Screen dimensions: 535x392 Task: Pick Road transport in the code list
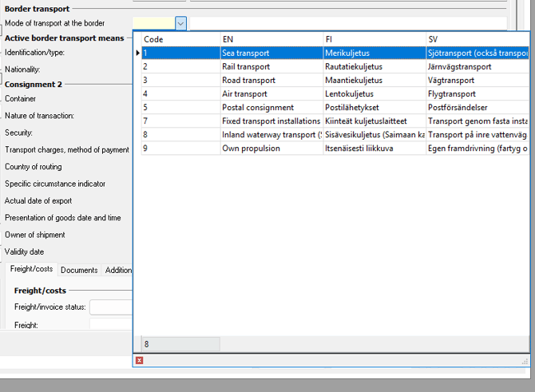(271, 81)
